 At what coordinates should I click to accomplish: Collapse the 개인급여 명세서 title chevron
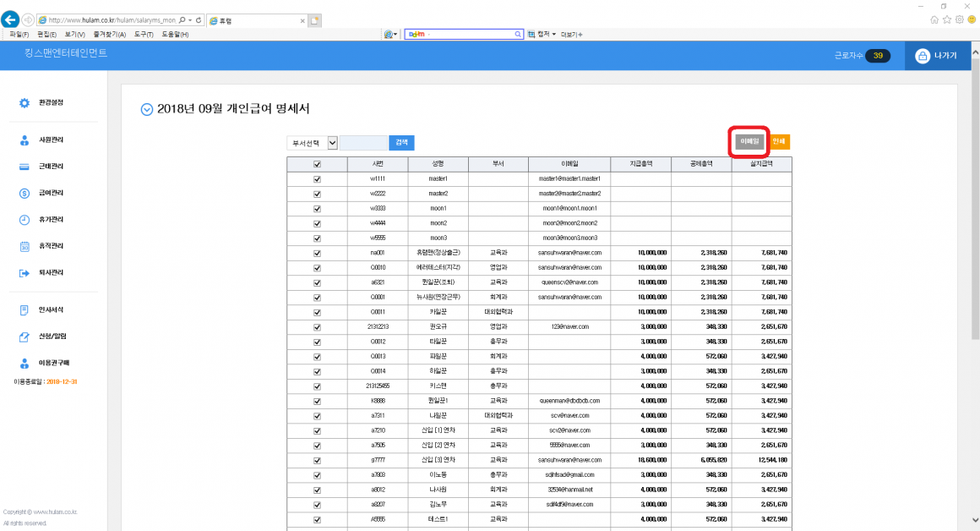tap(147, 109)
